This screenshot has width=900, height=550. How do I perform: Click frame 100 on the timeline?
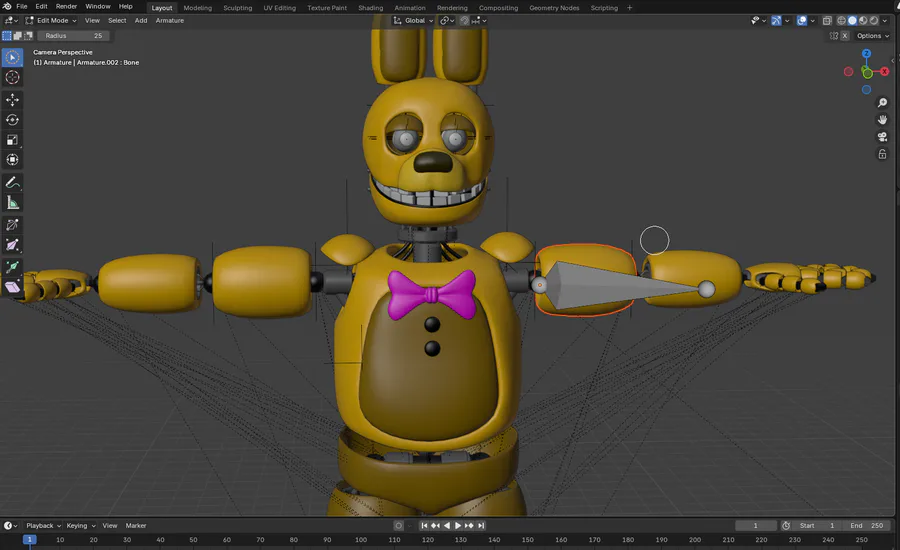[x=360, y=540]
